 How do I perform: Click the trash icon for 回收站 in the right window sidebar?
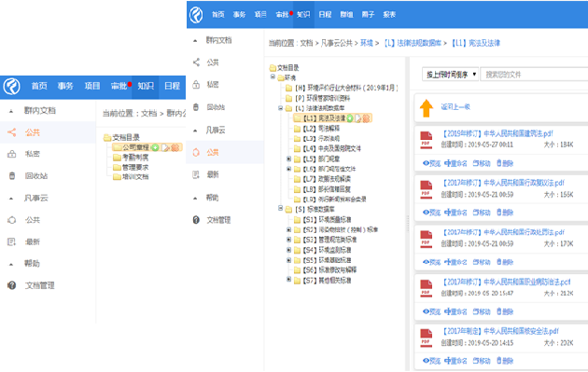[196, 107]
